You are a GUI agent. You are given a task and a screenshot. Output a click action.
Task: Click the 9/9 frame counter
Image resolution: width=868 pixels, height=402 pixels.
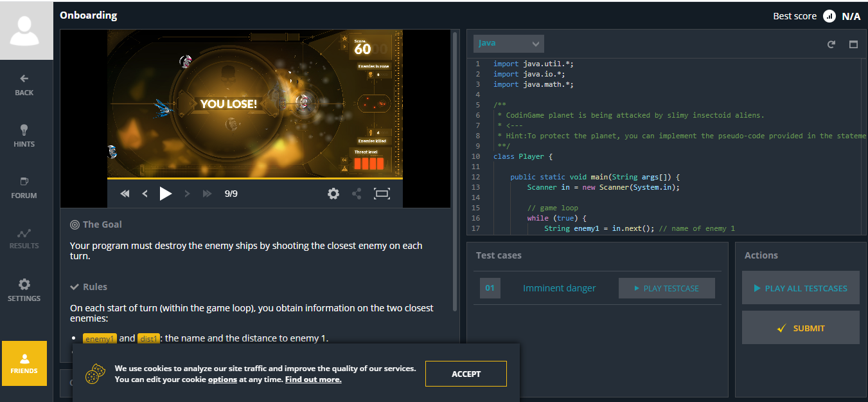point(231,194)
